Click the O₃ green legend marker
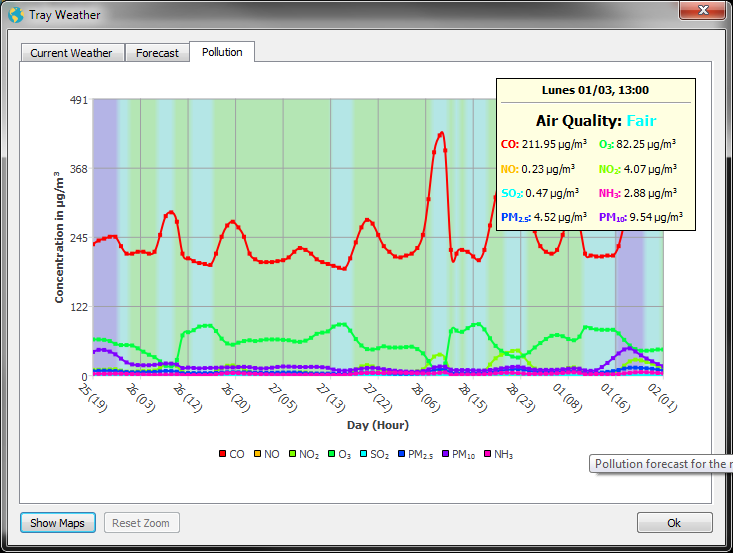The height and width of the screenshot is (553, 733). coord(333,454)
